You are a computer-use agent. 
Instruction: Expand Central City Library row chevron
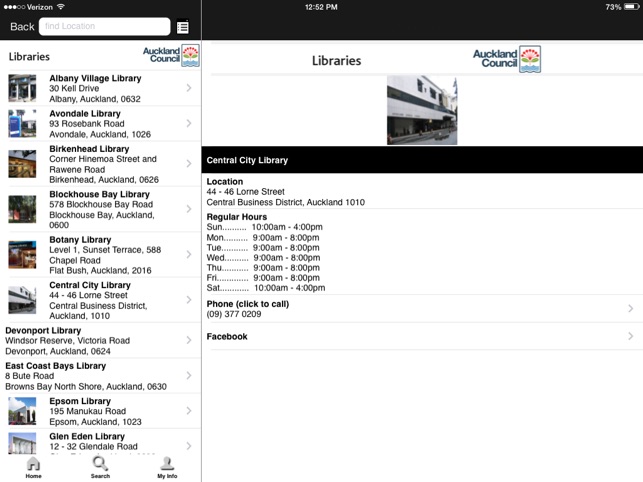[x=189, y=300]
